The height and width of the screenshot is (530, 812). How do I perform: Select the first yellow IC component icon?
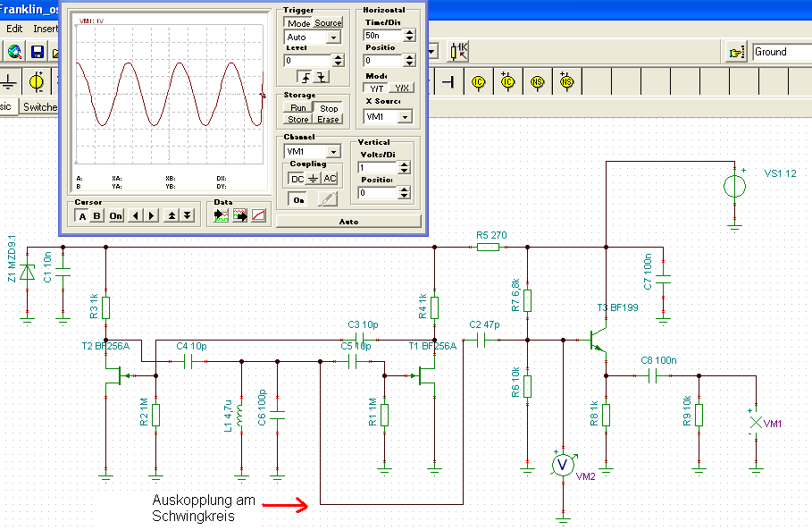pos(478,82)
